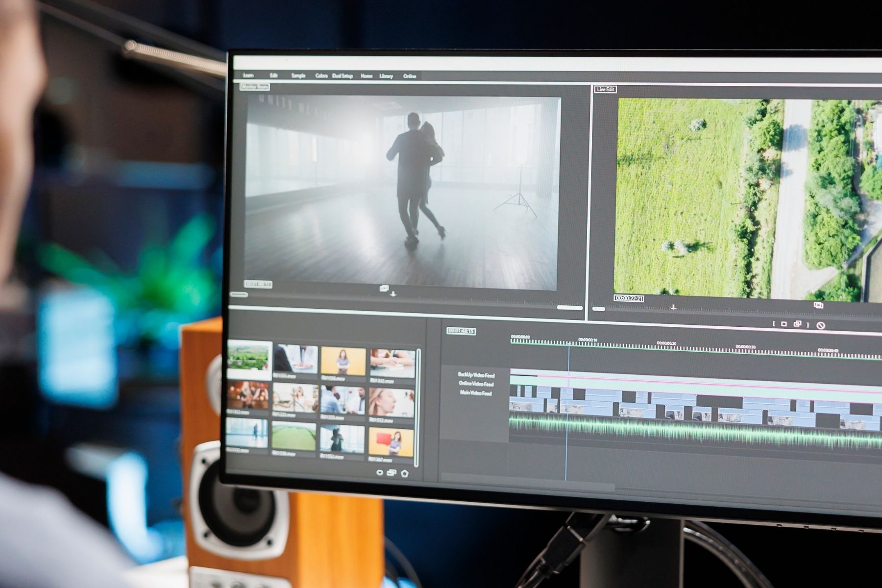Open the Online menu
Viewport: 882px width, 588px height.
[x=410, y=76]
